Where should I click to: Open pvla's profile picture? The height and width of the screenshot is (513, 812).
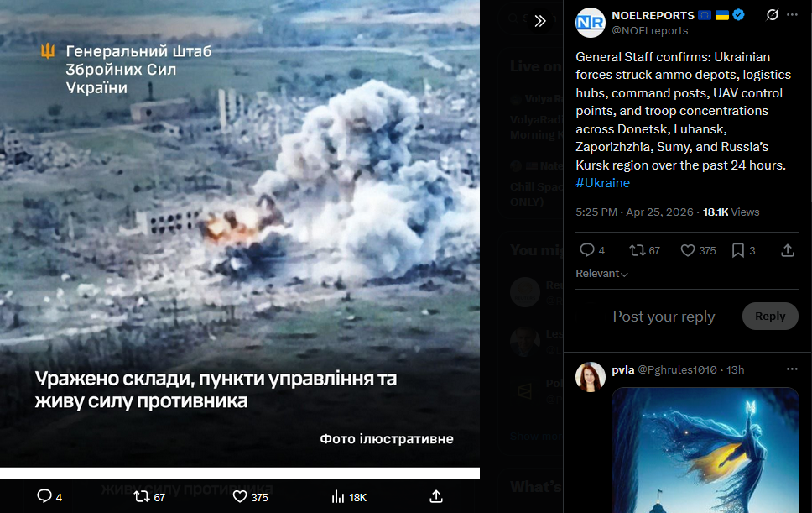coord(591,377)
